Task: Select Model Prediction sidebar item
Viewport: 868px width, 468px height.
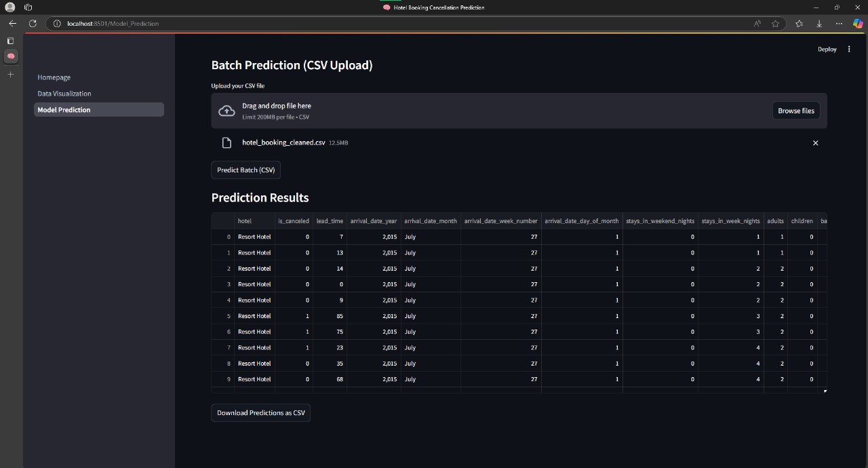Action: [x=99, y=110]
